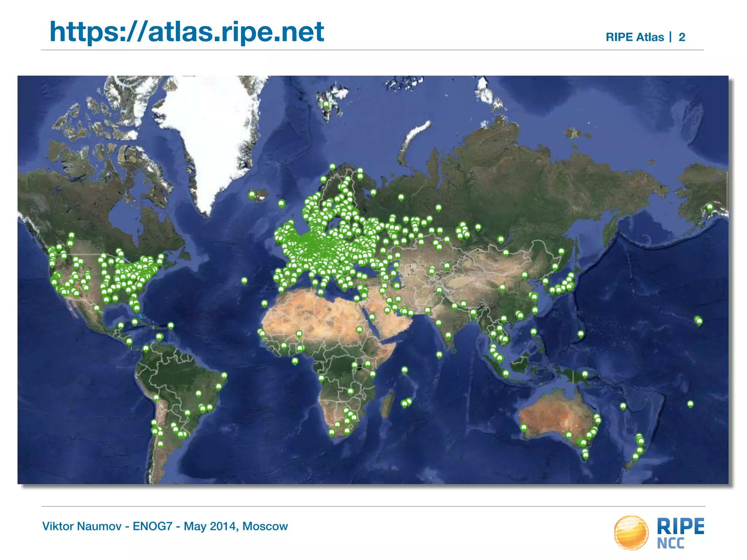The height and width of the screenshot is (560, 747).
Task: Click the world probe map image
Action: pyautogui.click(x=373, y=280)
